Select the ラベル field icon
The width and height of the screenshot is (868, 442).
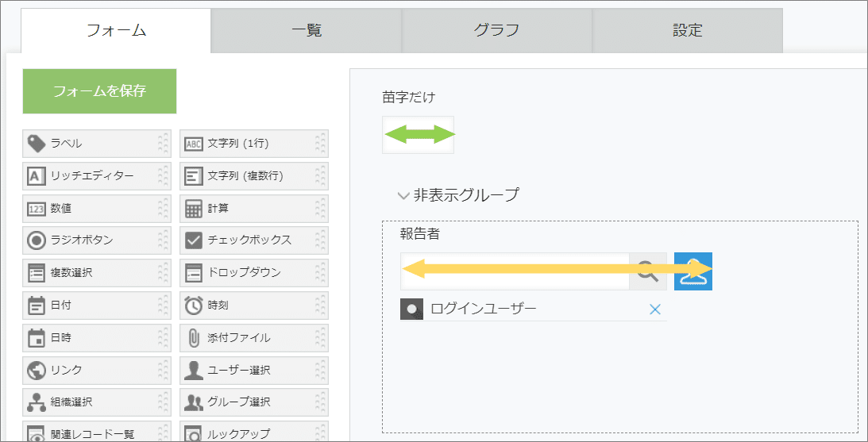pyautogui.click(x=37, y=144)
